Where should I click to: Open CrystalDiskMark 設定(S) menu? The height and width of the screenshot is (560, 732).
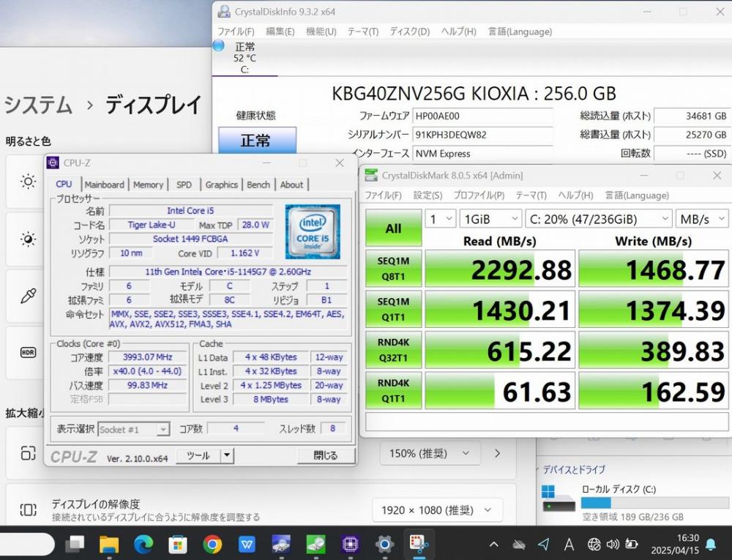pos(427,195)
